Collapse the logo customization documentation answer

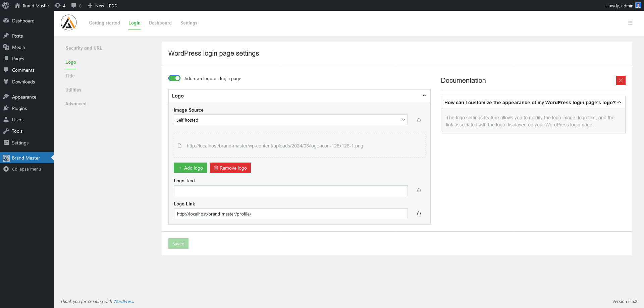[x=619, y=102]
